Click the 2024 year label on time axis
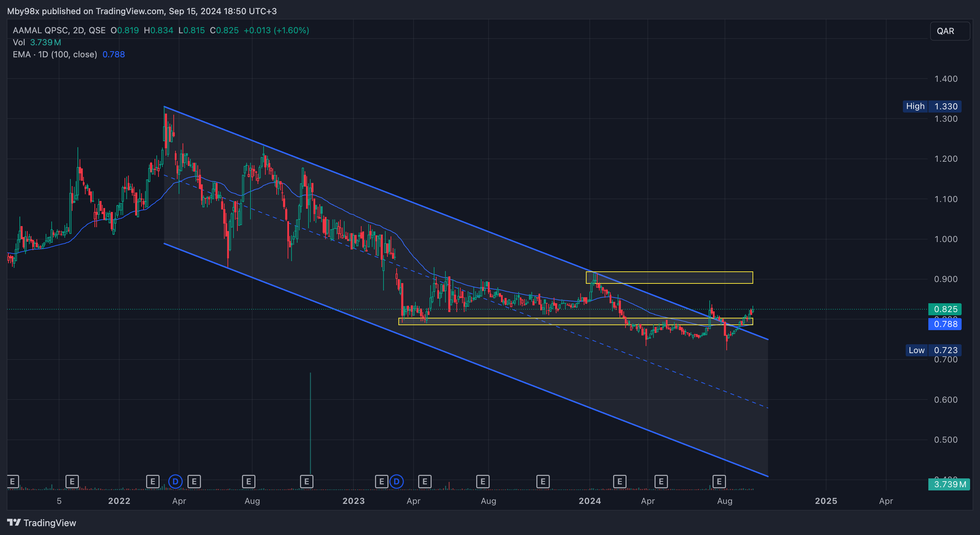The image size is (980, 535). (590, 501)
